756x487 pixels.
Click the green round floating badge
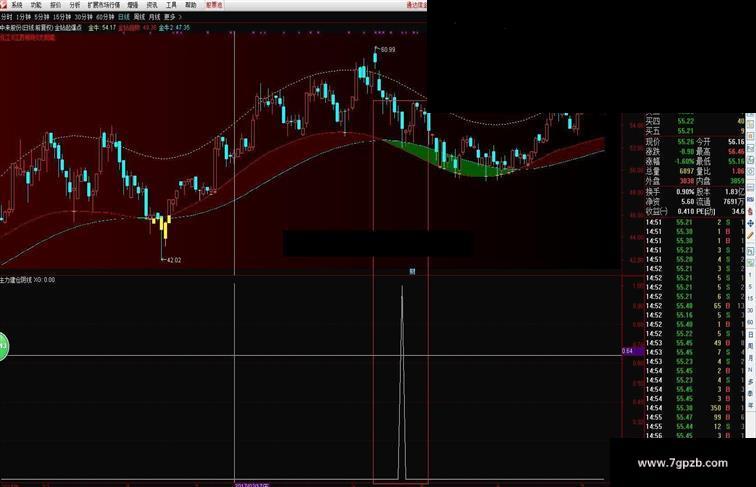click(3, 346)
